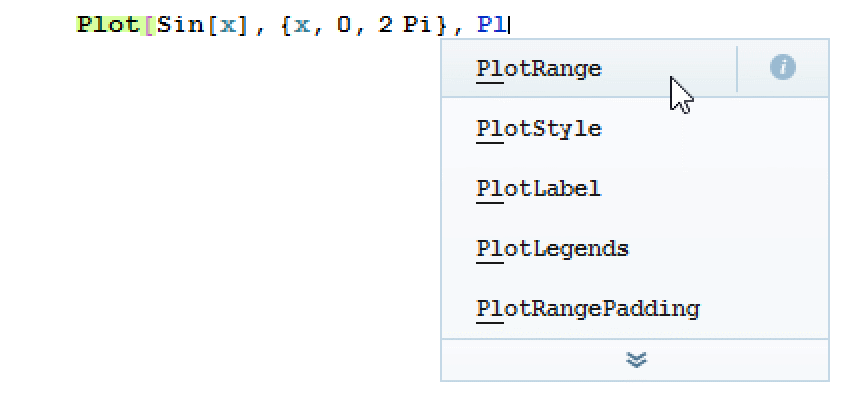Click the number 2 before Pi
861x396 pixels.
[x=385, y=25]
